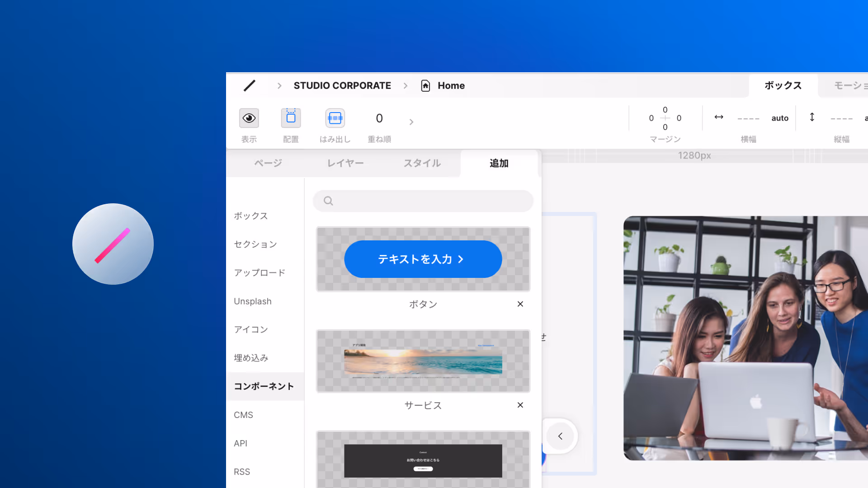Click the はみ出し overflow icon
The height and width of the screenshot is (488, 868).
coord(335,118)
